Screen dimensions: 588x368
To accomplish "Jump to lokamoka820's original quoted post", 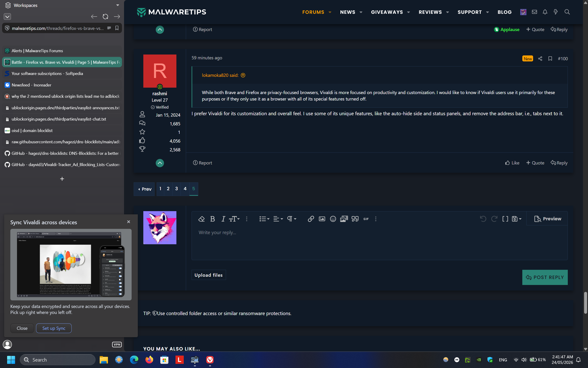I will [243, 75].
